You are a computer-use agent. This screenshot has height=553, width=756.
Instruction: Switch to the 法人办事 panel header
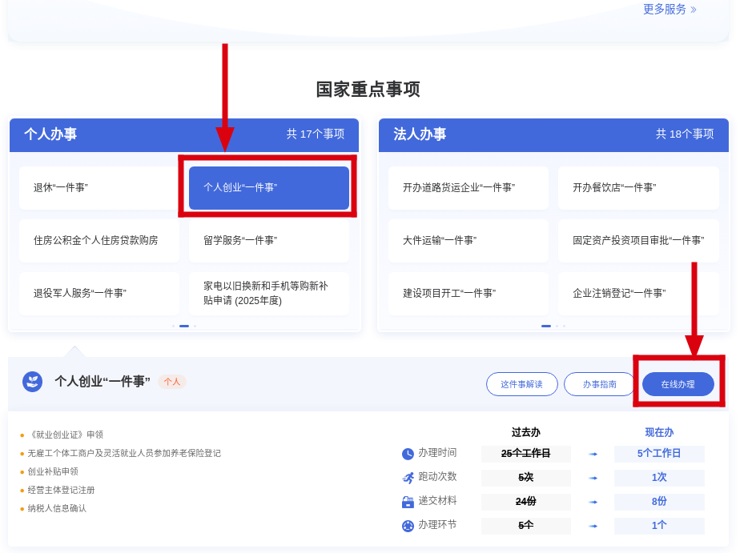[420, 134]
